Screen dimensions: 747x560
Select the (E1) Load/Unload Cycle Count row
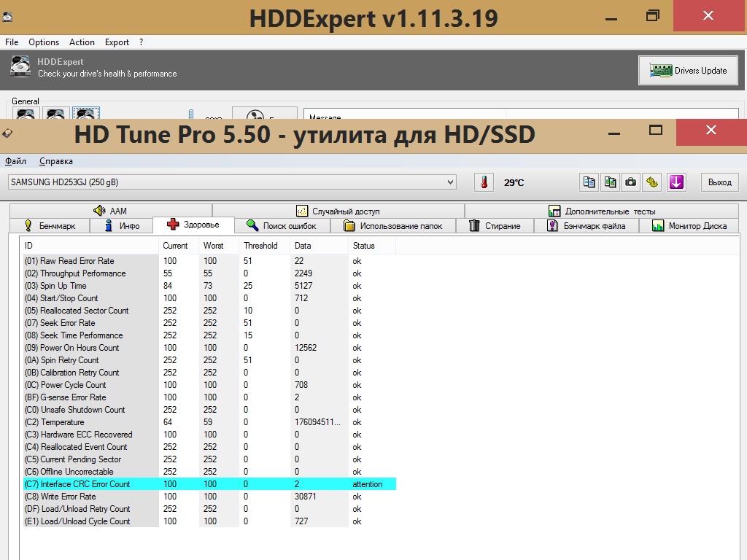click(209, 521)
